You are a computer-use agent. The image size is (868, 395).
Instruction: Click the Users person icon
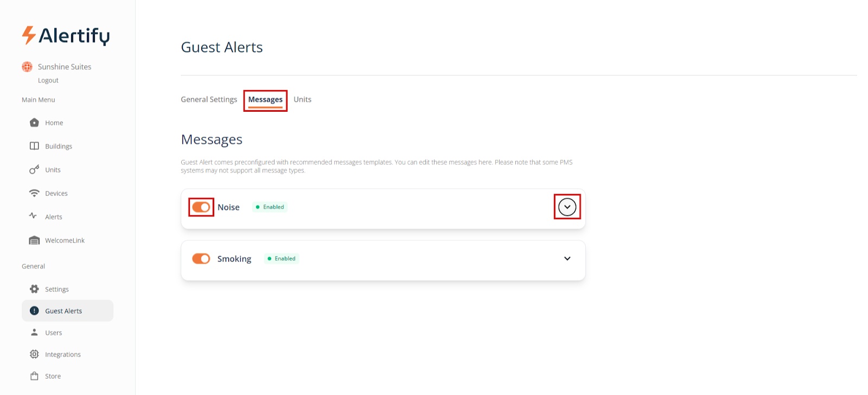(34, 332)
